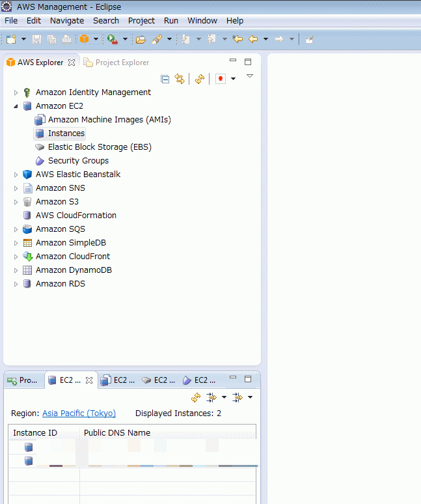This screenshot has width=421, height=504.
Task: Click the Search flashlight toolbar icon
Action: click(157, 39)
